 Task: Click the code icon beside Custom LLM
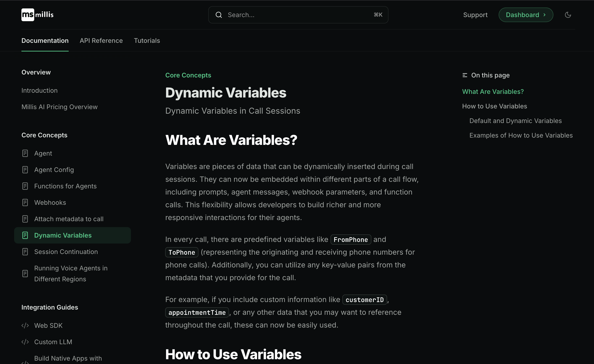tap(25, 342)
